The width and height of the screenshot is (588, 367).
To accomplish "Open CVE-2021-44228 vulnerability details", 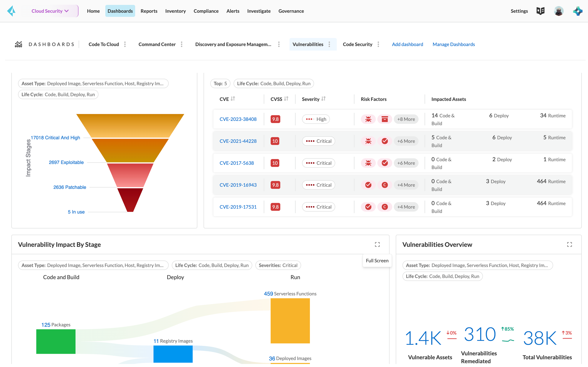I will [238, 141].
